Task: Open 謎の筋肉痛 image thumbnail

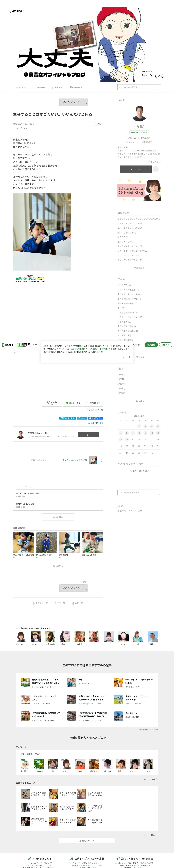Action: click(70, 542)
